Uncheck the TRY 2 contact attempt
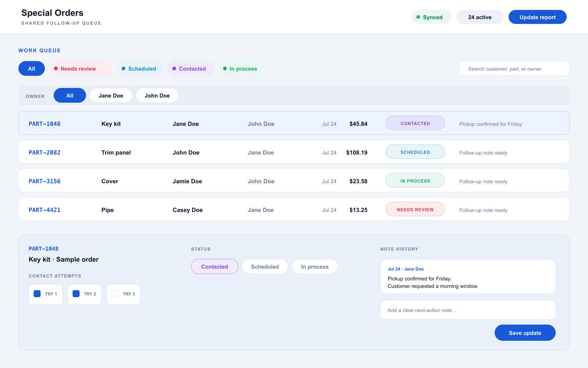The height and width of the screenshot is (368, 588). 76,294
